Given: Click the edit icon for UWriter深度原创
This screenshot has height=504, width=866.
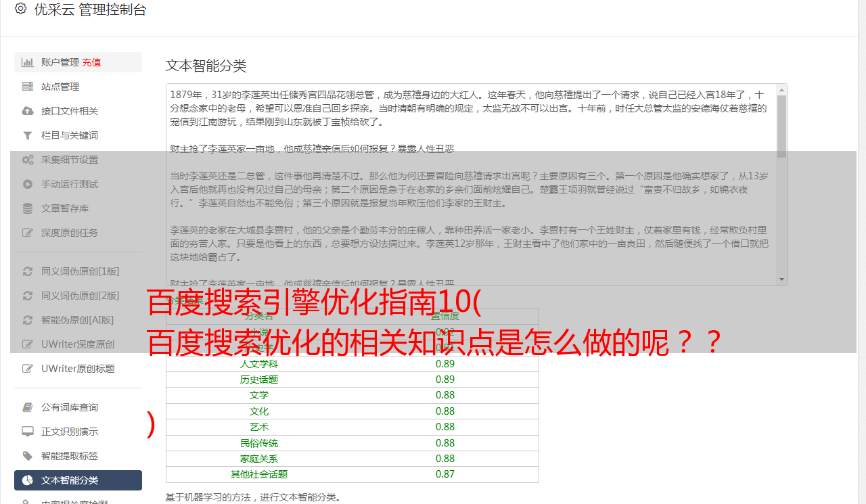Looking at the screenshot, I should (x=28, y=344).
